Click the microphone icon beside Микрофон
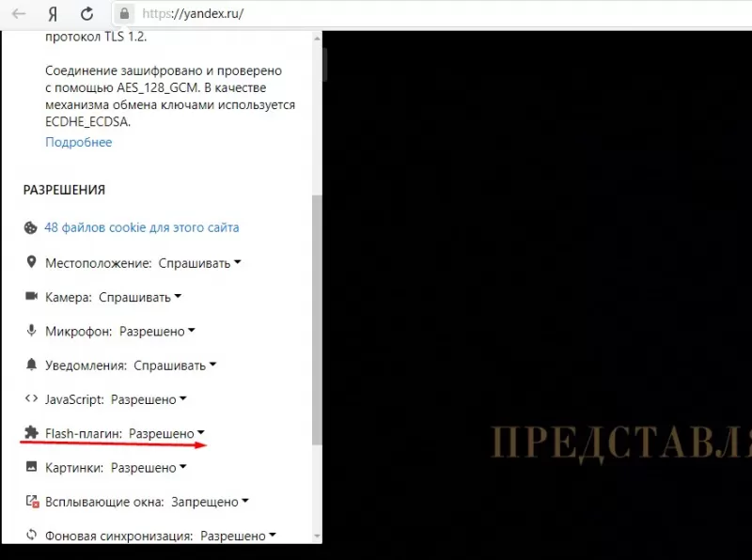Screen dimensions: 752x560 (31, 331)
